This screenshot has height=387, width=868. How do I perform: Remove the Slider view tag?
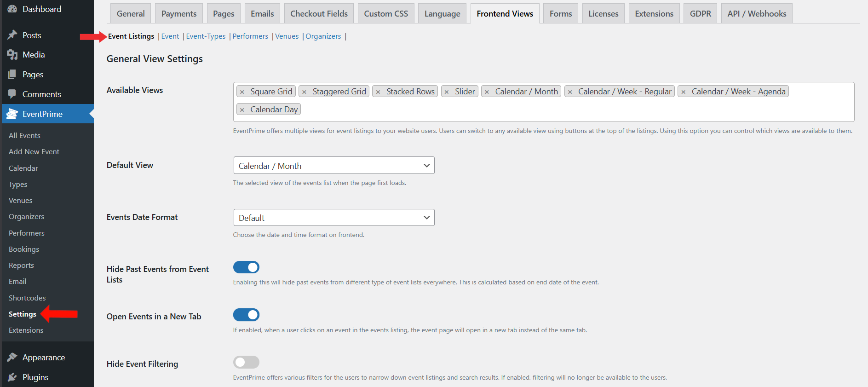point(447,92)
